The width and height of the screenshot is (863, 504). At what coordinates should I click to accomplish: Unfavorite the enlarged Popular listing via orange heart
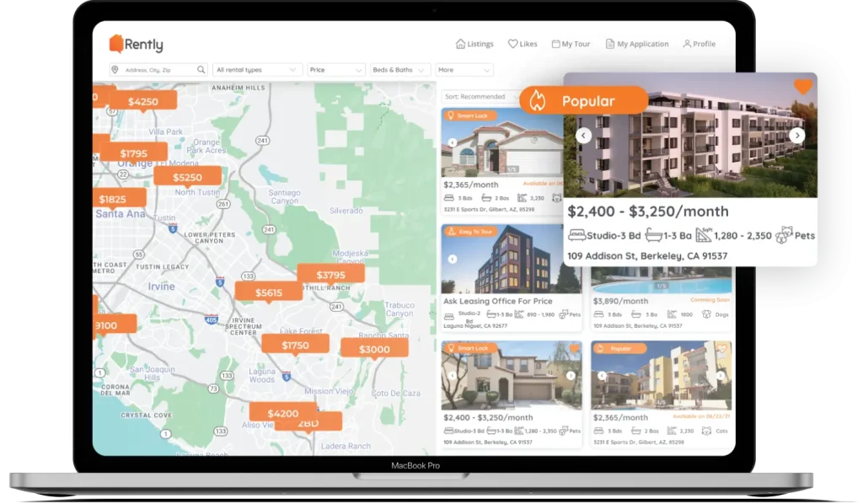802,87
